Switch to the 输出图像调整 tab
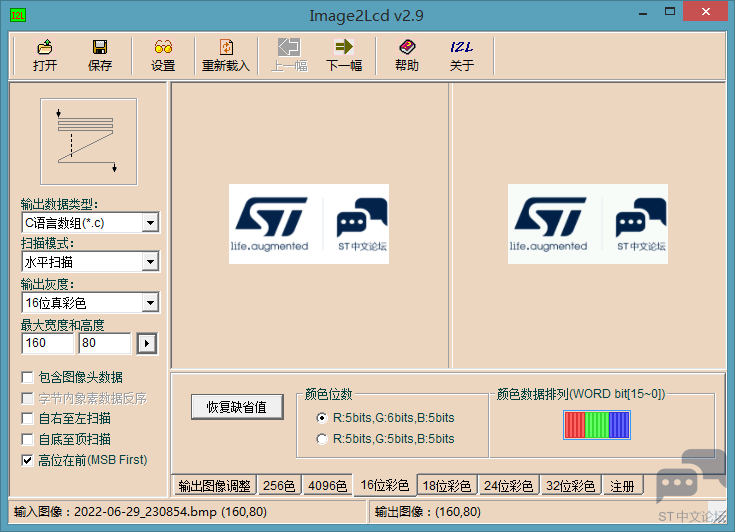Viewport: 735px width, 532px height. point(214,486)
